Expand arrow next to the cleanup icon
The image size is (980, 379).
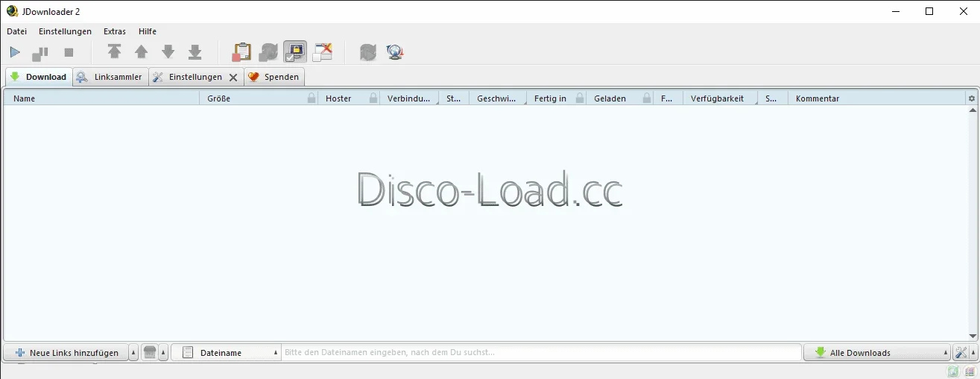coord(163,353)
